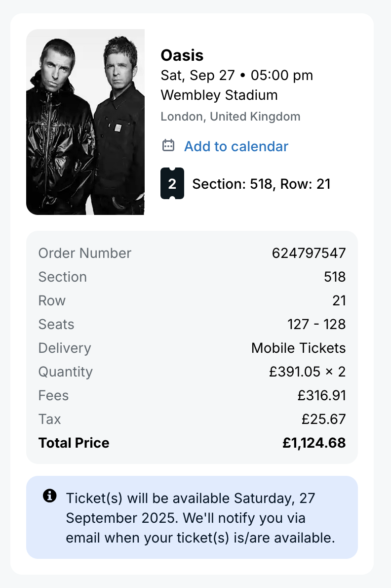Click the £391.05 × 2 quantity value
391x588 pixels.
[x=307, y=372]
